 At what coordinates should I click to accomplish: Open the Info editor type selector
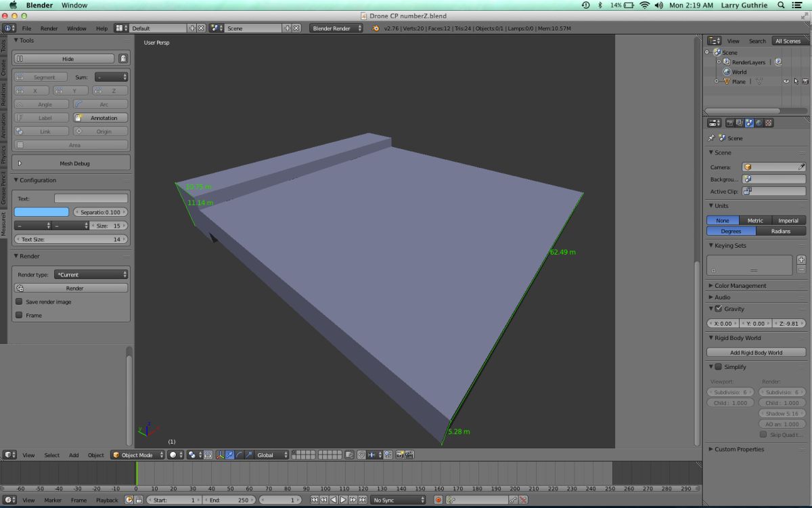coord(9,28)
